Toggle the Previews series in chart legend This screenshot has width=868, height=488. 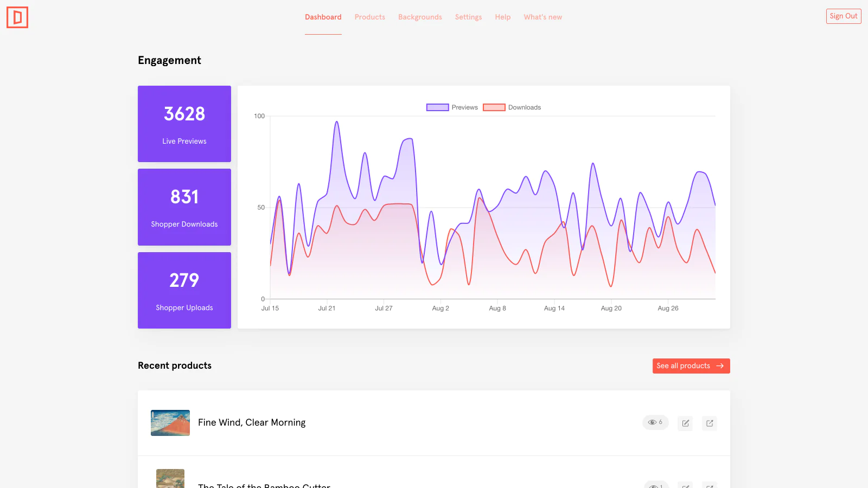[452, 107]
